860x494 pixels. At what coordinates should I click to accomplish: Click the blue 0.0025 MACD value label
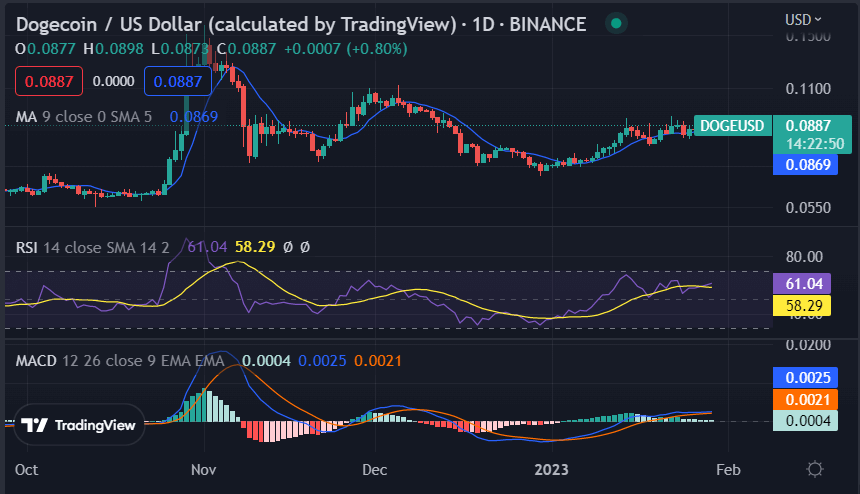coord(804,378)
